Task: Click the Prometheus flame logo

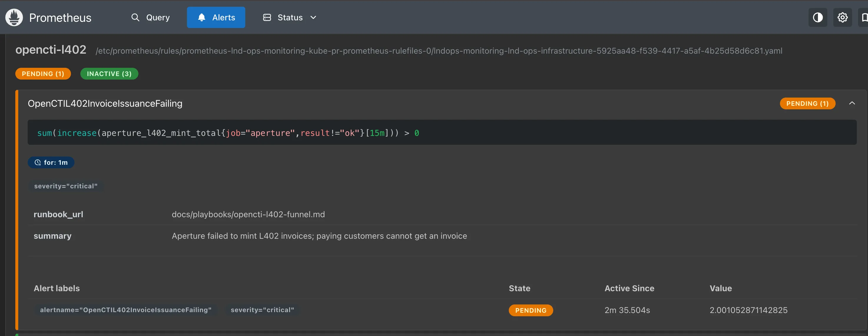Action: tap(14, 18)
